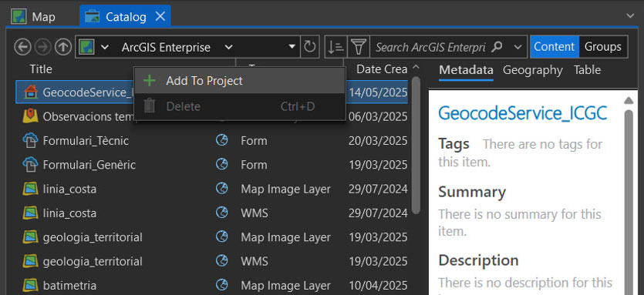This screenshot has width=644, height=295.
Task: Open the tab overflow chevron at top right
Action: 630,15
